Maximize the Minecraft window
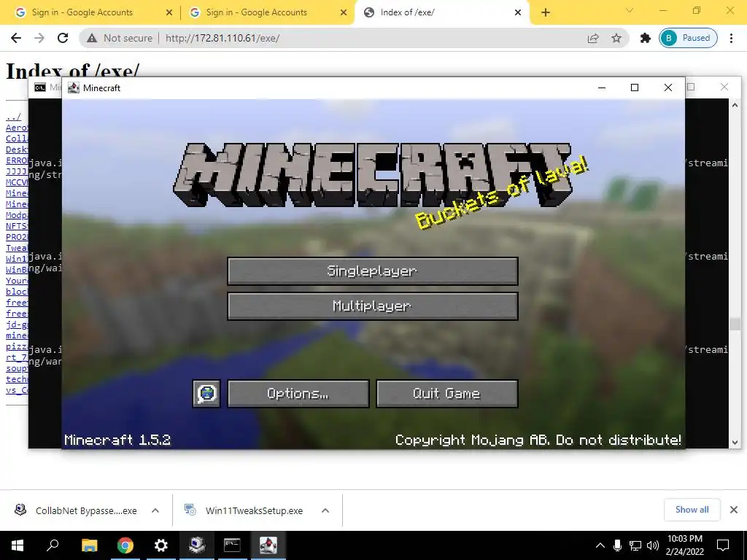This screenshot has height=560, width=747. click(635, 87)
